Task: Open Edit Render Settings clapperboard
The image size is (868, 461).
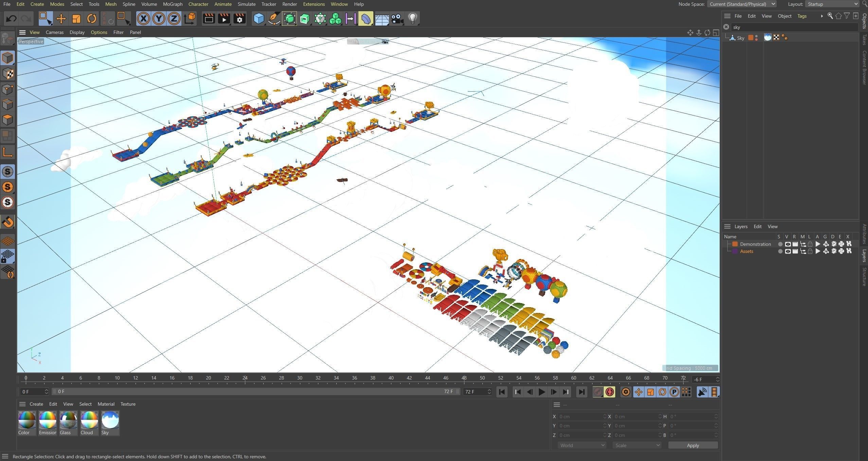Action: 240,18
